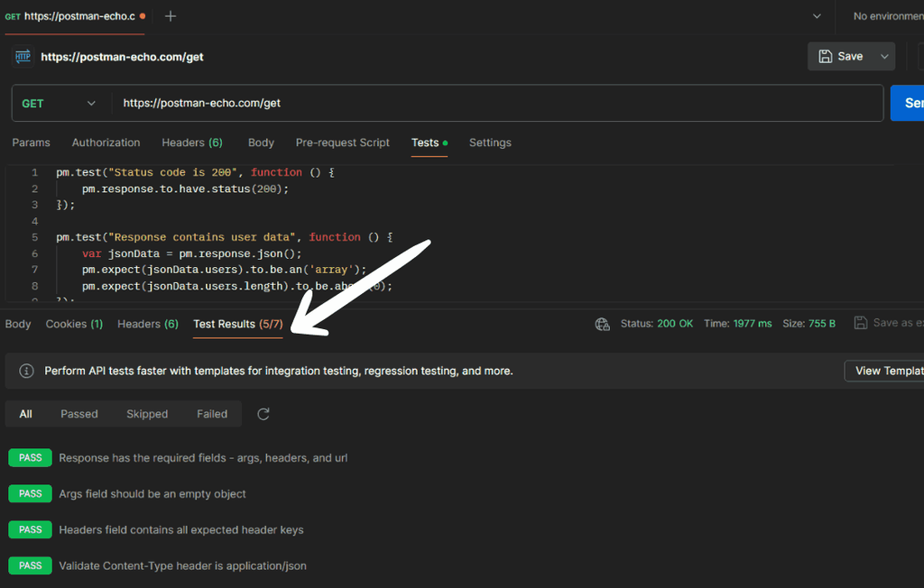Open the request Headers (6) tab
The height and width of the screenshot is (588, 924).
coord(192,142)
